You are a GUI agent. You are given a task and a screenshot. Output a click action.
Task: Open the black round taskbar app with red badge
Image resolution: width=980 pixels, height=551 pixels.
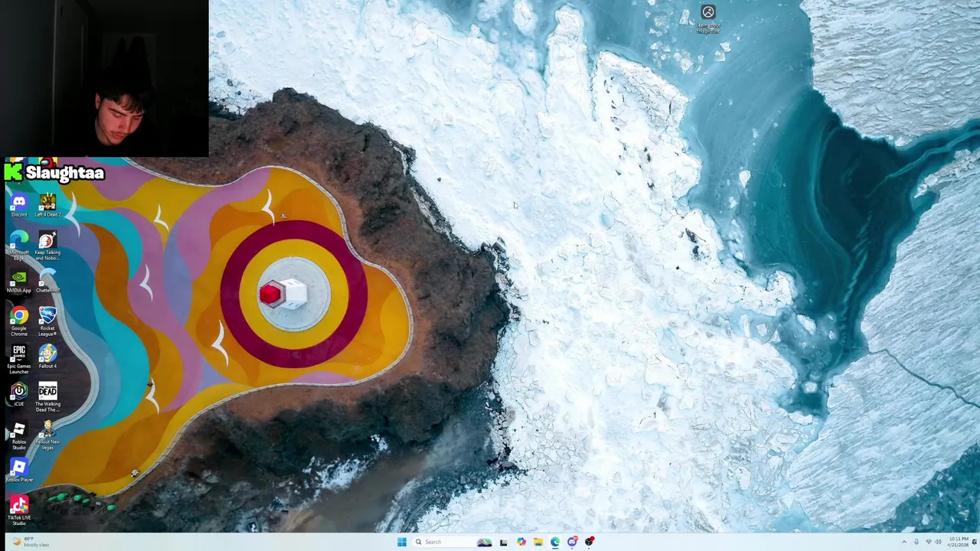(x=589, y=542)
